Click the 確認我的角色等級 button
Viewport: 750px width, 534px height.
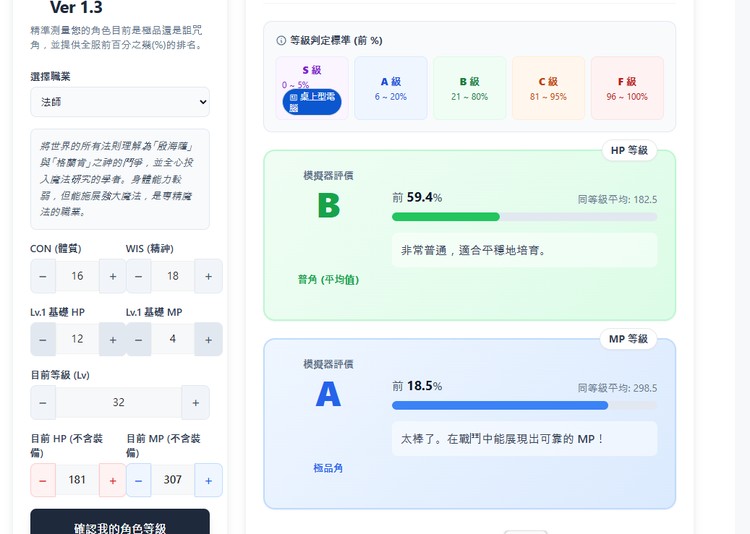(120, 523)
